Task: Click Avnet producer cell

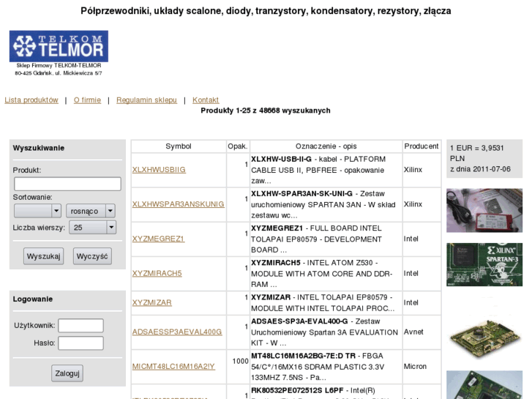Action: tap(413, 332)
